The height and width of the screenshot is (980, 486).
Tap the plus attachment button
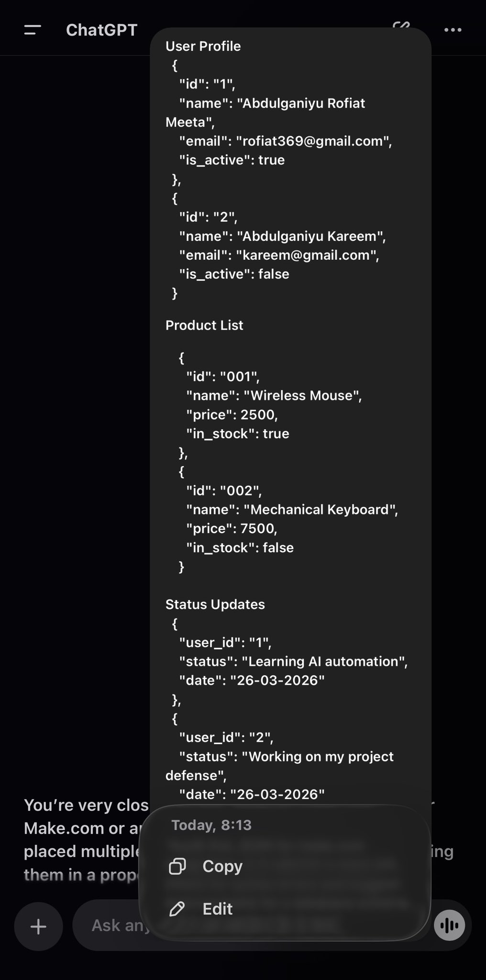pos(38,926)
